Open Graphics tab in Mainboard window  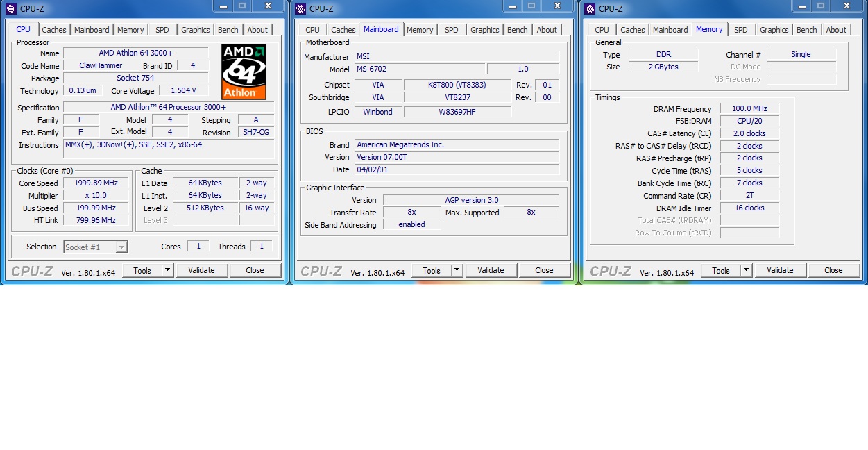484,30
